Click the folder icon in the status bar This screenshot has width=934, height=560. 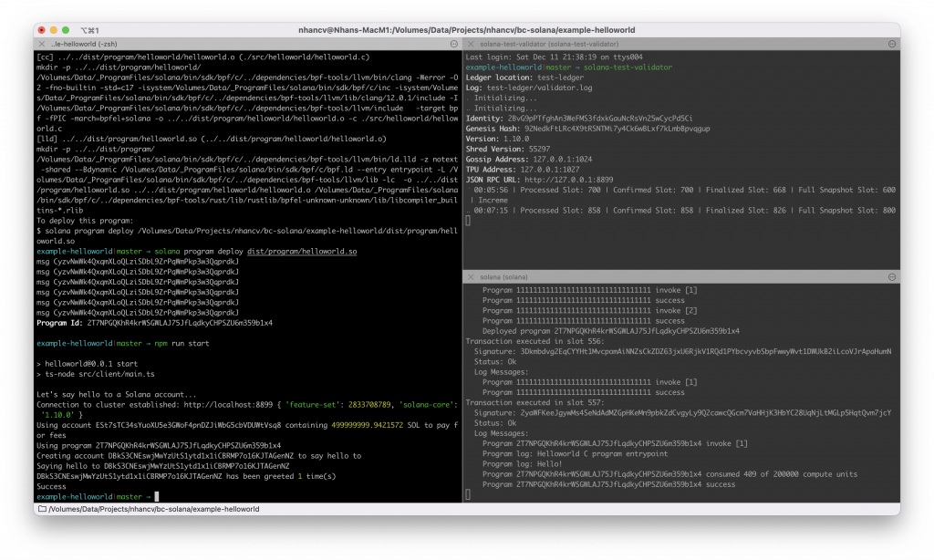click(x=42, y=509)
